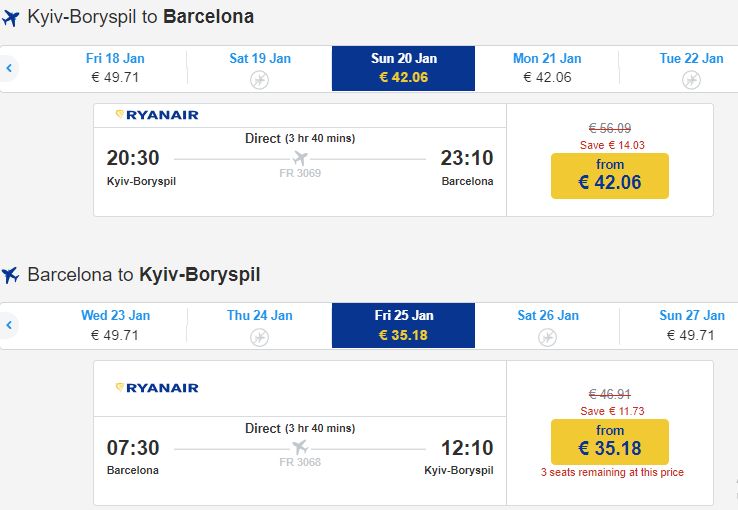This screenshot has height=510, width=738.
Task: Click the no-flight icon under Sat 26 Jan
Action: pos(547,337)
